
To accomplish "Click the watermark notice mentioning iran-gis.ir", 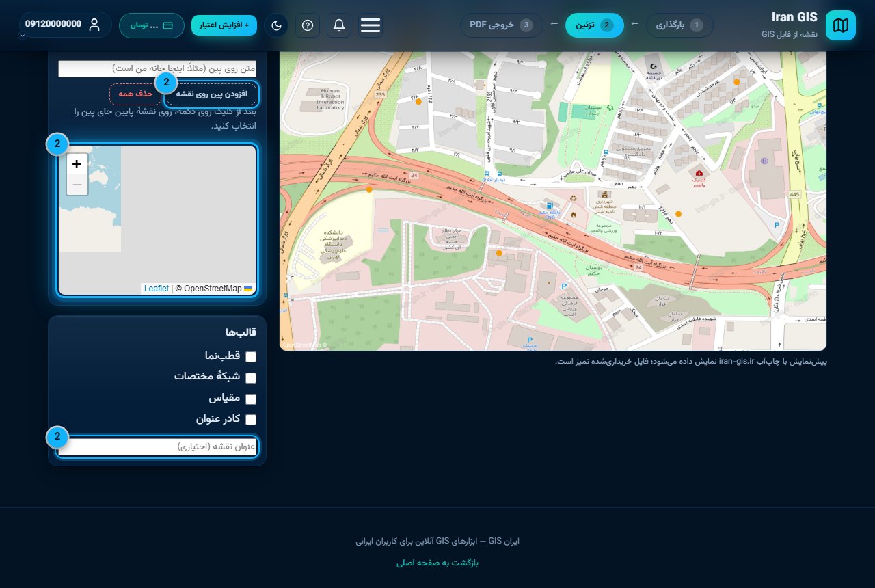I will [x=691, y=361].
